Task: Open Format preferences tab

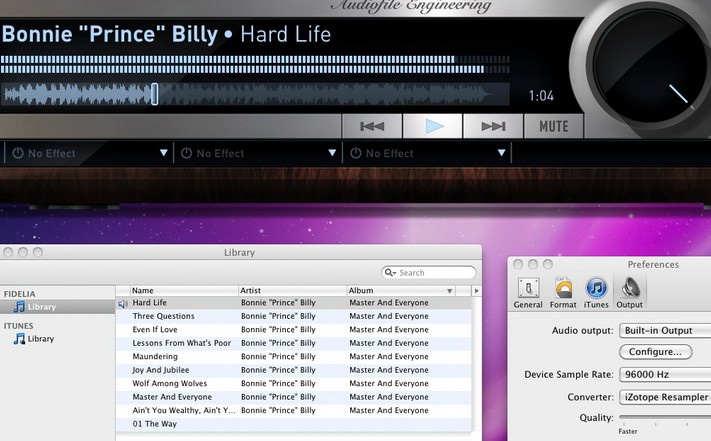Action: click(563, 293)
